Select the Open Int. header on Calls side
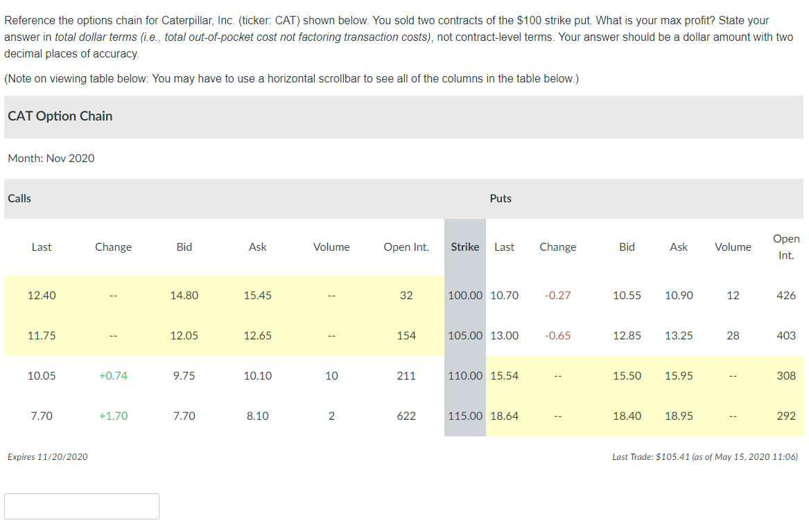The height and width of the screenshot is (532, 809). pos(406,247)
